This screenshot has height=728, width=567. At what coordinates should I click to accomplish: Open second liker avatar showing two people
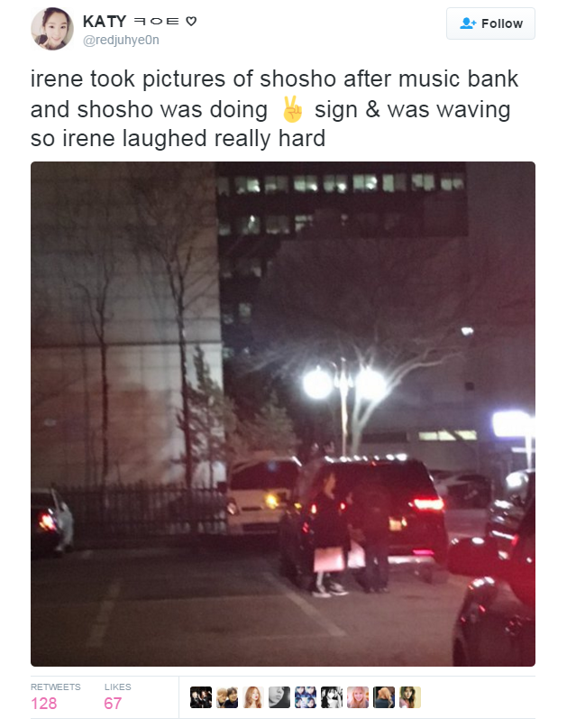pos(227,697)
